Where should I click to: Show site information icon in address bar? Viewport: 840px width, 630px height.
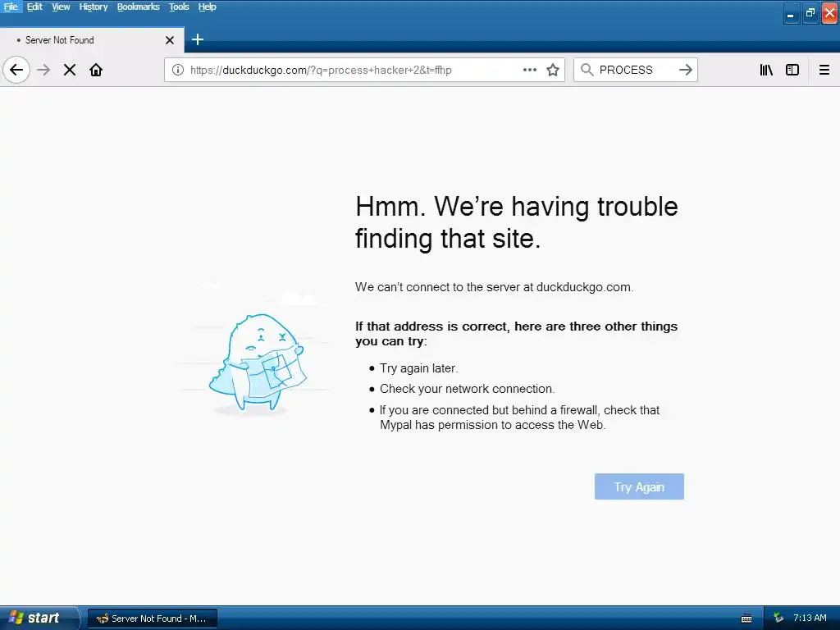point(178,70)
